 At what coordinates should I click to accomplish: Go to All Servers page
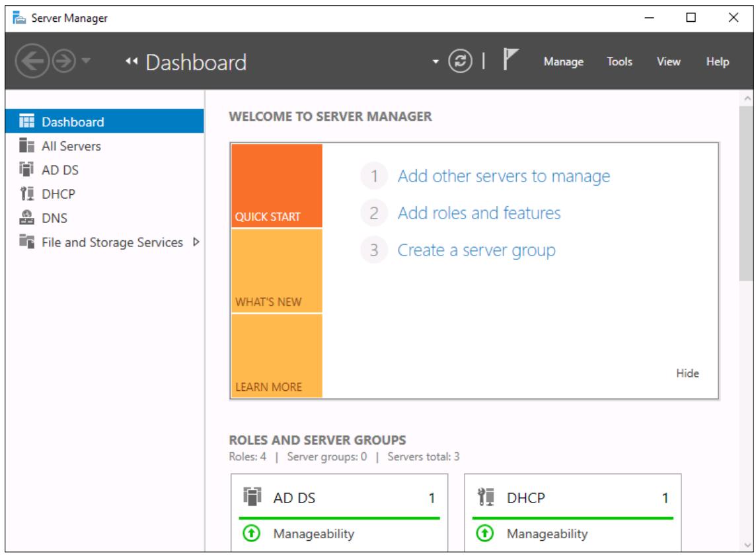71,146
